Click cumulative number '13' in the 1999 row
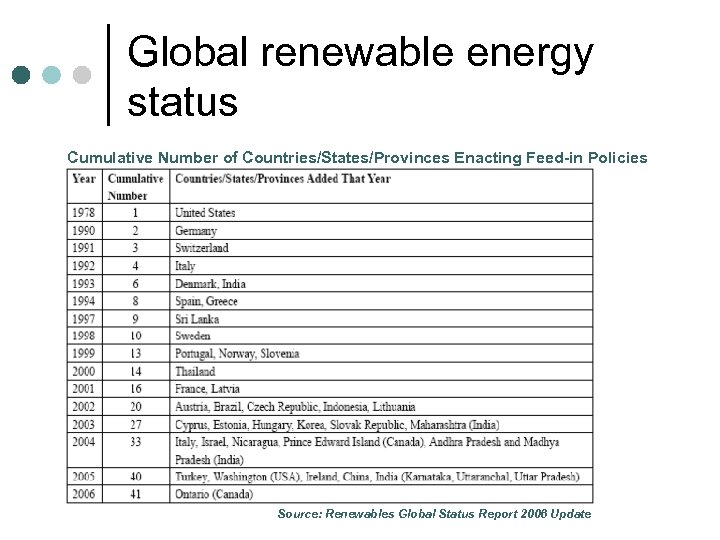Image resolution: width=720 pixels, height=540 pixels. click(135, 354)
